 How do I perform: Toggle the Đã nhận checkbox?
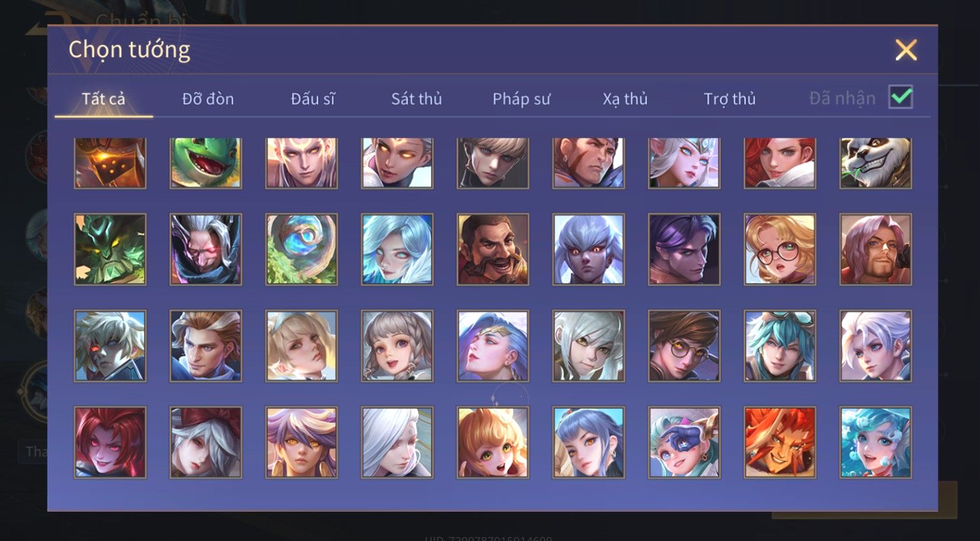pyautogui.click(x=901, y=98)
